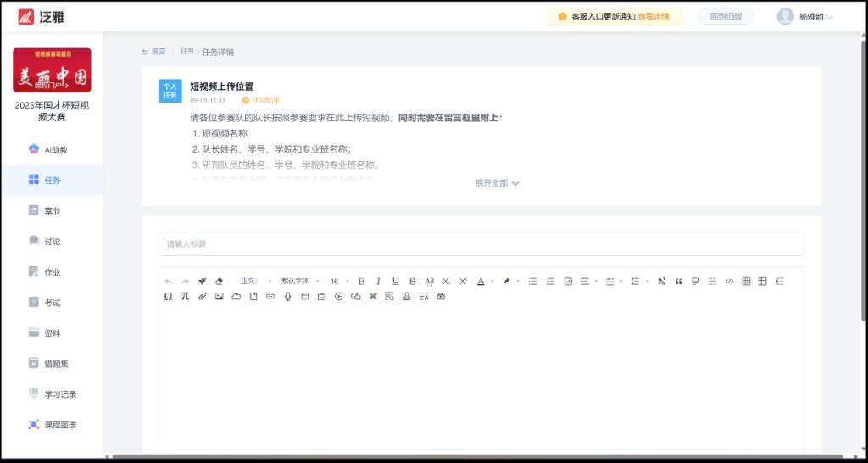Insert a code block with the code icon
868x463 pixels.
point(730,282)
